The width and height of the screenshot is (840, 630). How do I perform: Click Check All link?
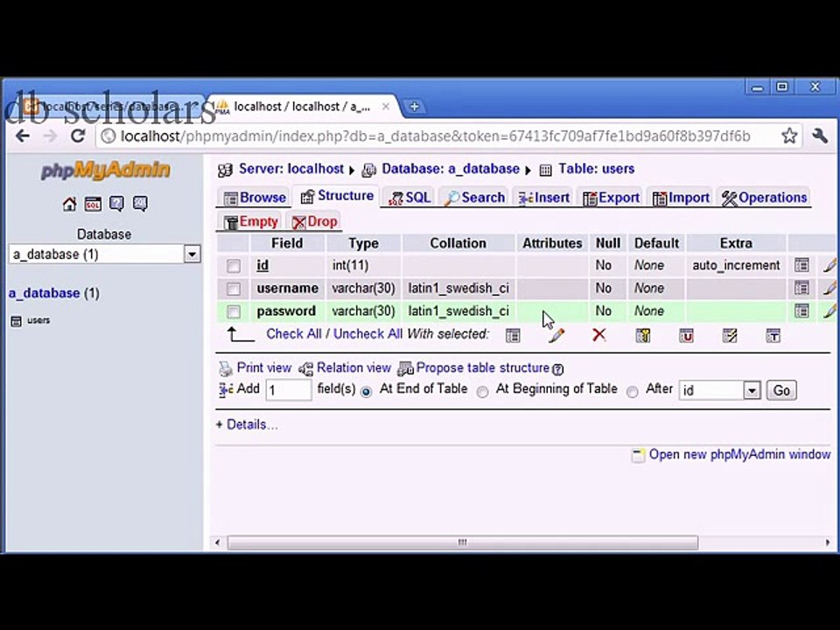(294, 333)
